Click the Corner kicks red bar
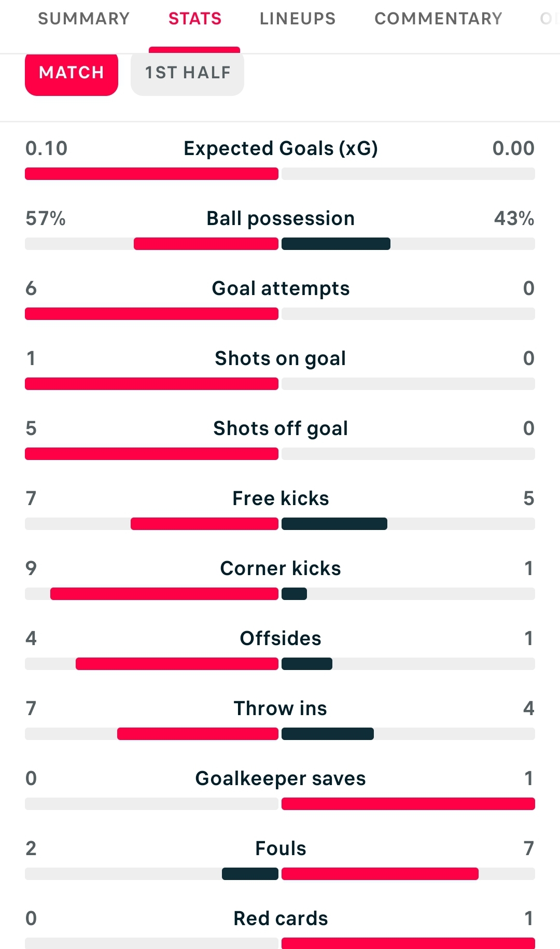The image size is (560, 949). (x=164, y=594)
